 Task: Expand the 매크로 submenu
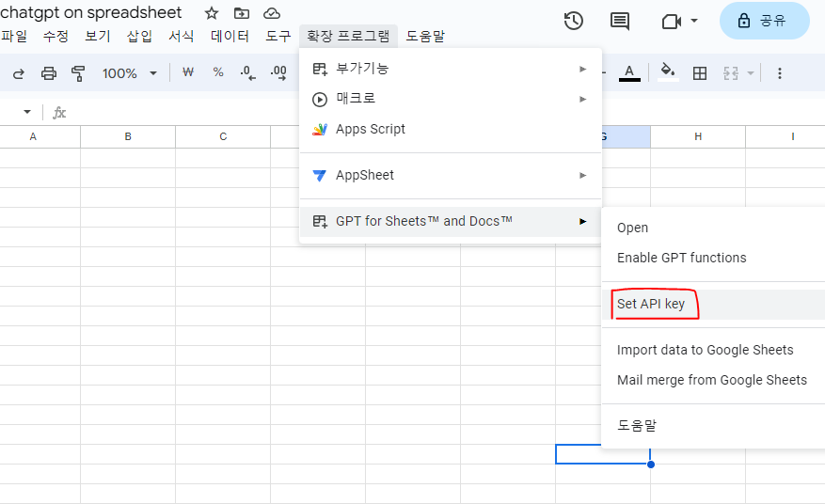451,99
